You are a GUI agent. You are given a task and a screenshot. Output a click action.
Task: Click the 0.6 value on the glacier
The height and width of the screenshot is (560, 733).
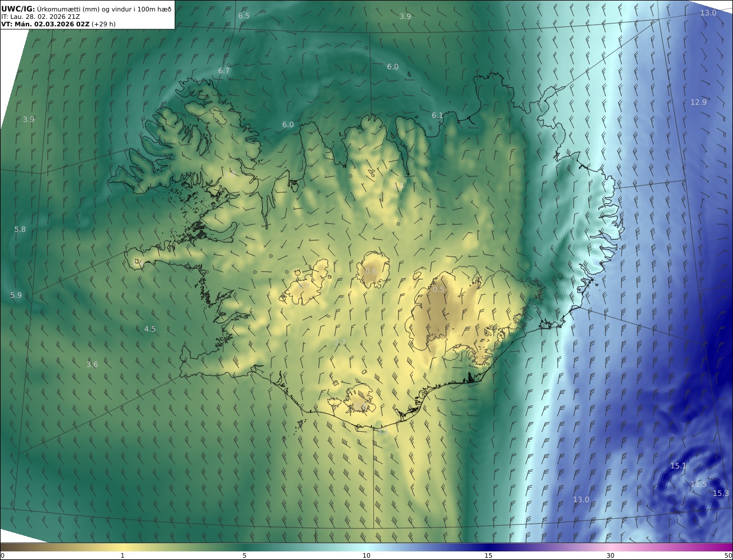click(371, 271)
